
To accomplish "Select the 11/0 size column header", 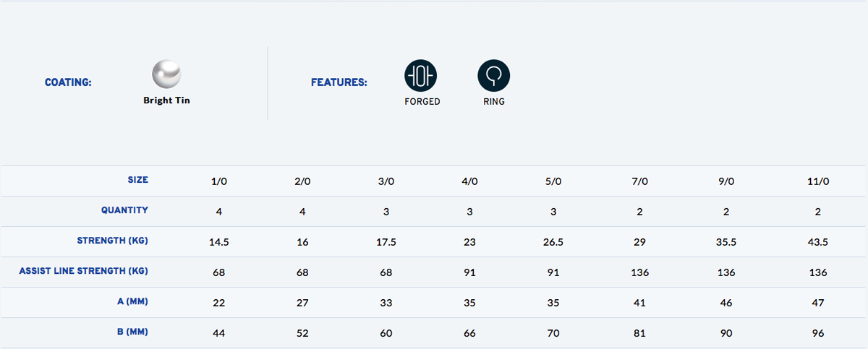I will pos(819,181).
